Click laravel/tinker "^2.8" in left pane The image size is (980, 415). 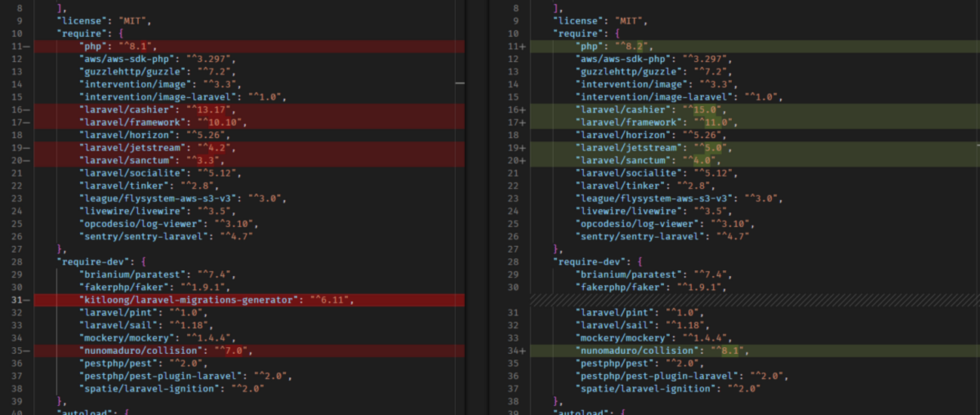[149, 186]
